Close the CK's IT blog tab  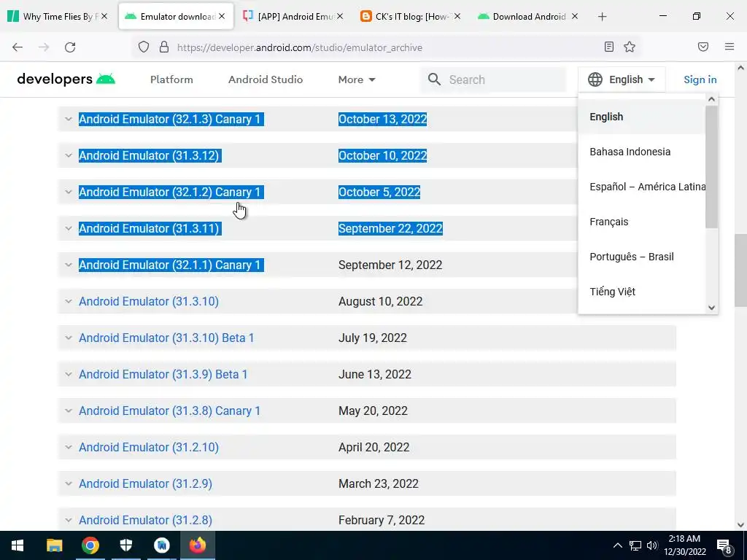click(457, 16)
